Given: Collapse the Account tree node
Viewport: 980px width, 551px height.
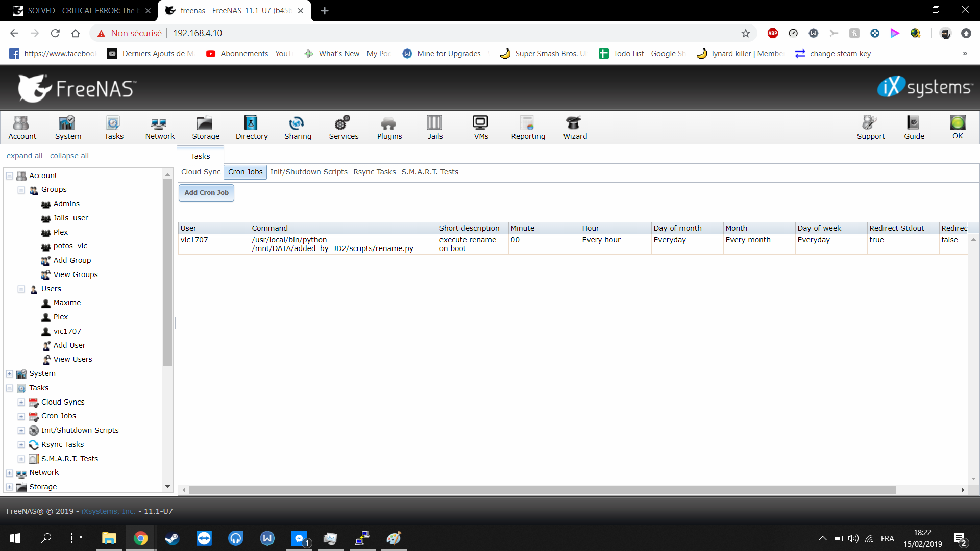Looking at the screenshot, I should [x=9, y=176].
